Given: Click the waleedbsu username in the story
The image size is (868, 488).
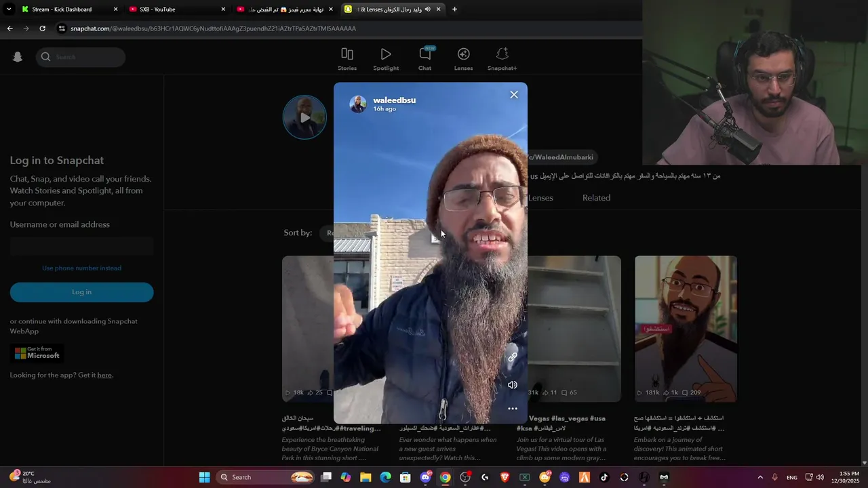Looking at the screenshot, I should pos(395,100).
